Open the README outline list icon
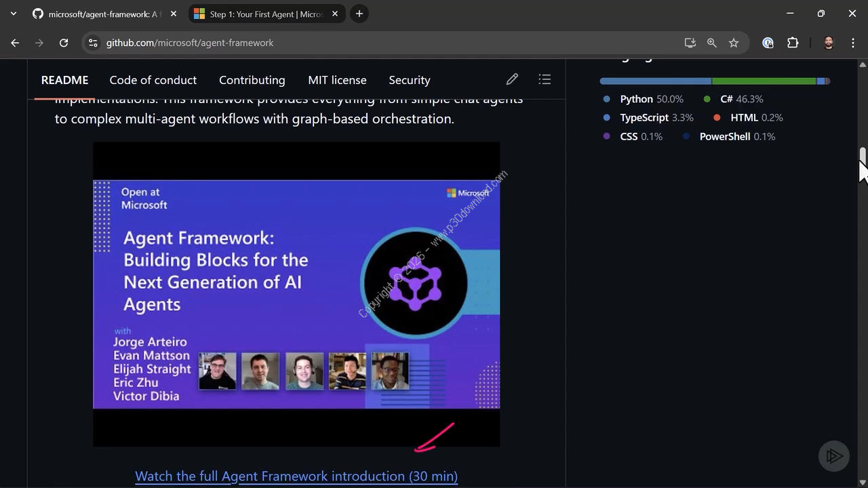Viewport: 868px width, 488px height. (x=545, y=79)
